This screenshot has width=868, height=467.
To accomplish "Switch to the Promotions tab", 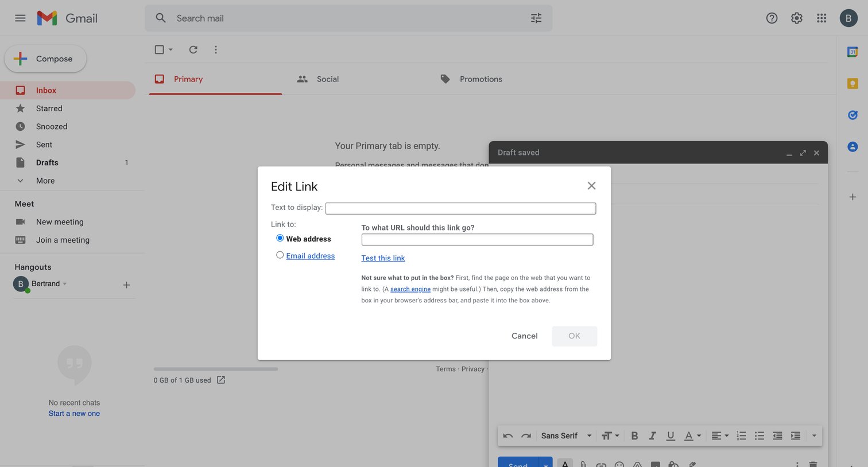I will pyautogui.click(x=480, y=79).
